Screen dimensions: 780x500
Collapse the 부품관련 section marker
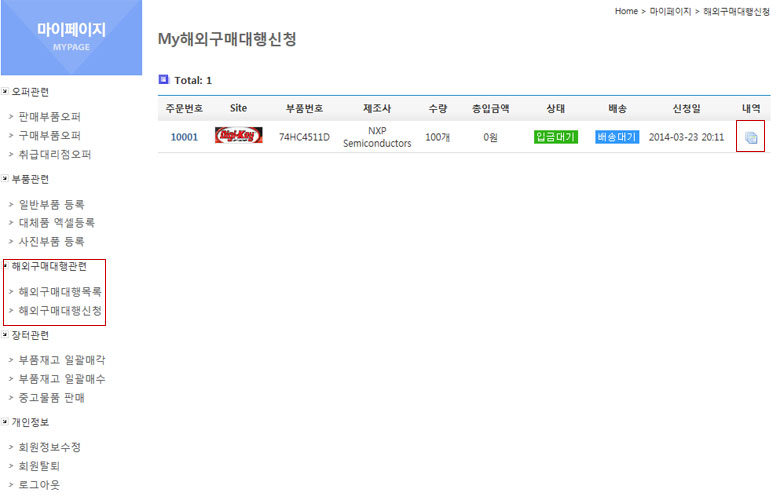pos(5,179)
